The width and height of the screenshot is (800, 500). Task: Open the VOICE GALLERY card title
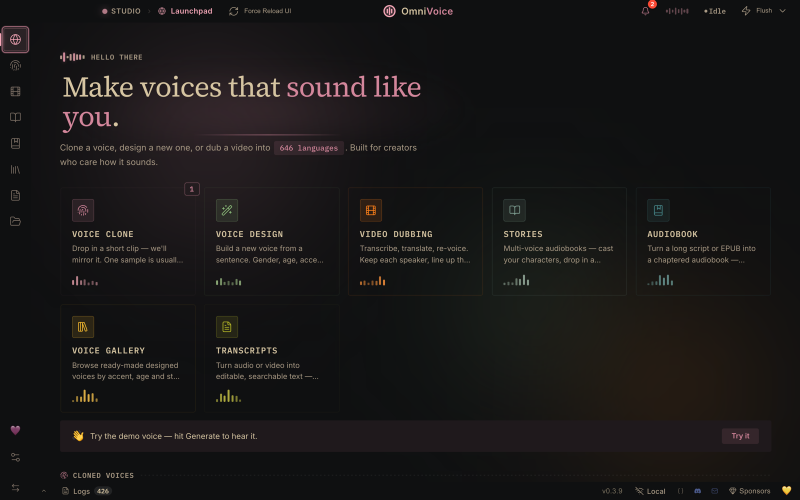108,351
